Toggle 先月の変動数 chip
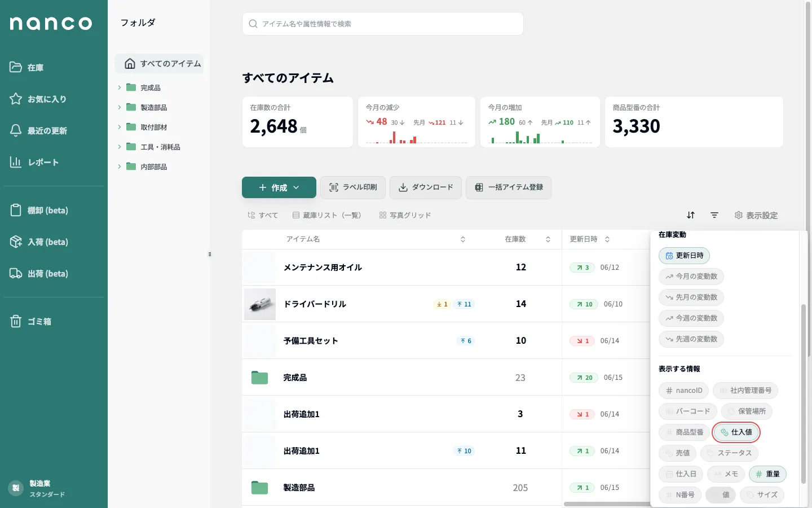812x508 pixels. click(691, 297)
